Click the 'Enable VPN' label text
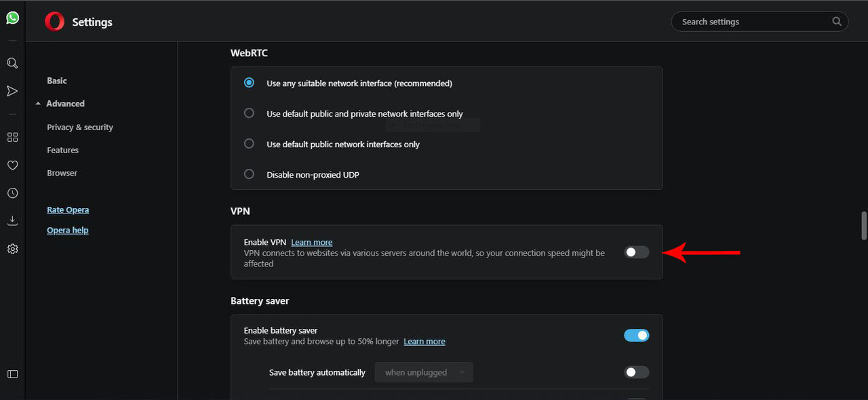Image resolution: width=868 pixels, height=400 pixels. tap(265, 242)
